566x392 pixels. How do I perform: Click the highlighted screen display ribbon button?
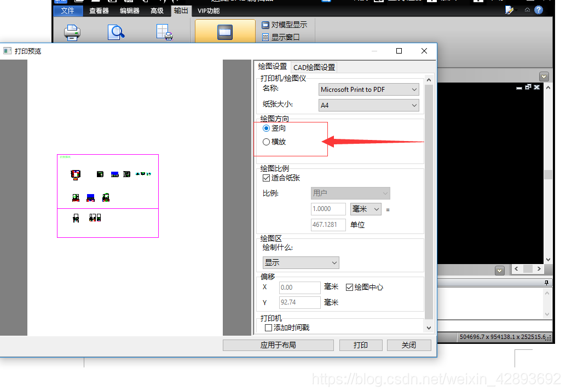click(225, 32)
